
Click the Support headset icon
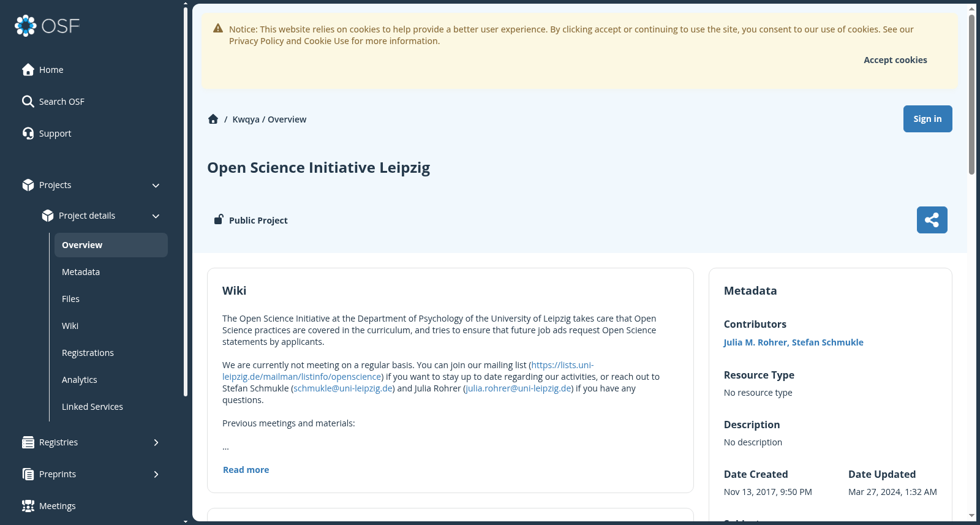click(x=28, y=134)
